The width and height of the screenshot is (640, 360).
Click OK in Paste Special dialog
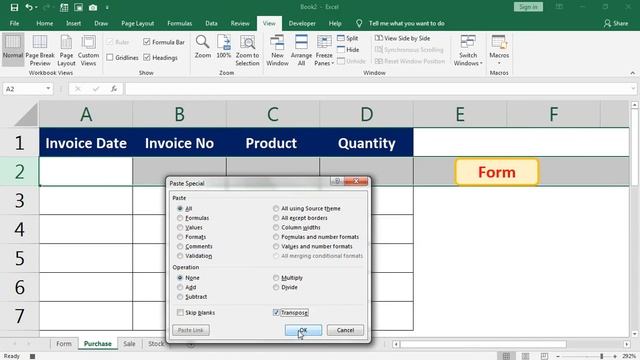point(303,330)
